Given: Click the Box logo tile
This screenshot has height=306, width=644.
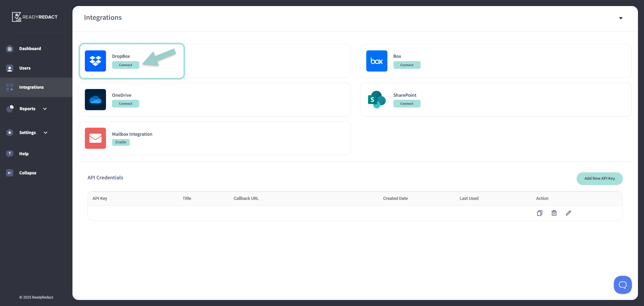Looking at the screenshot, I should [x=377, y=61].
